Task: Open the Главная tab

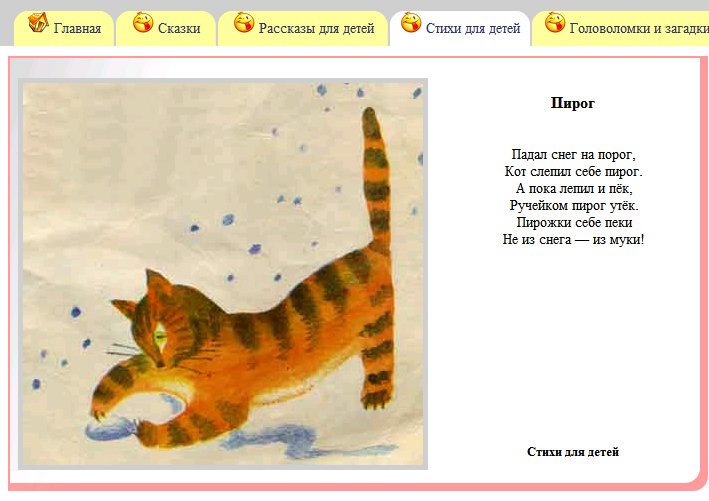Action: [x=77, y=28]
